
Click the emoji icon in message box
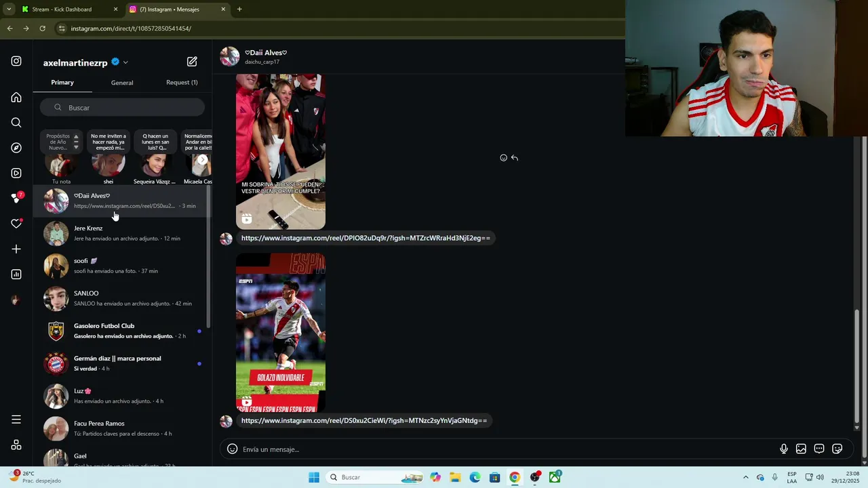pos(232,449)
